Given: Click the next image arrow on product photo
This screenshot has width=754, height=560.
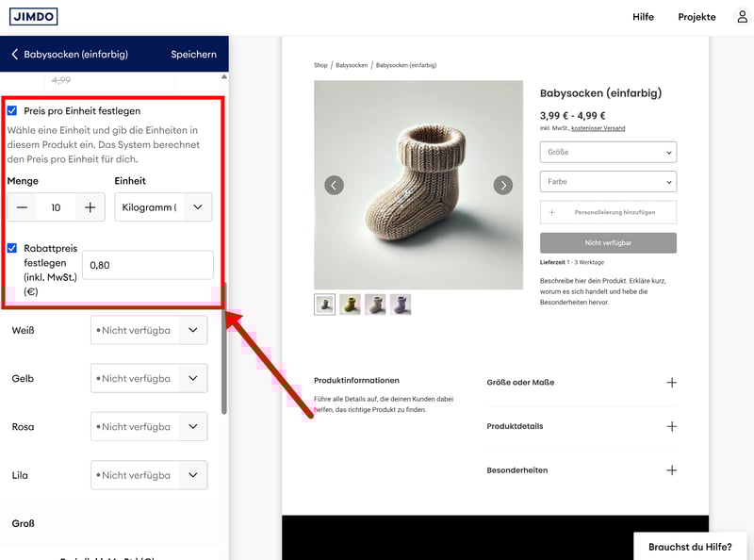Looking at the screenshot, I should pos(503,185).
